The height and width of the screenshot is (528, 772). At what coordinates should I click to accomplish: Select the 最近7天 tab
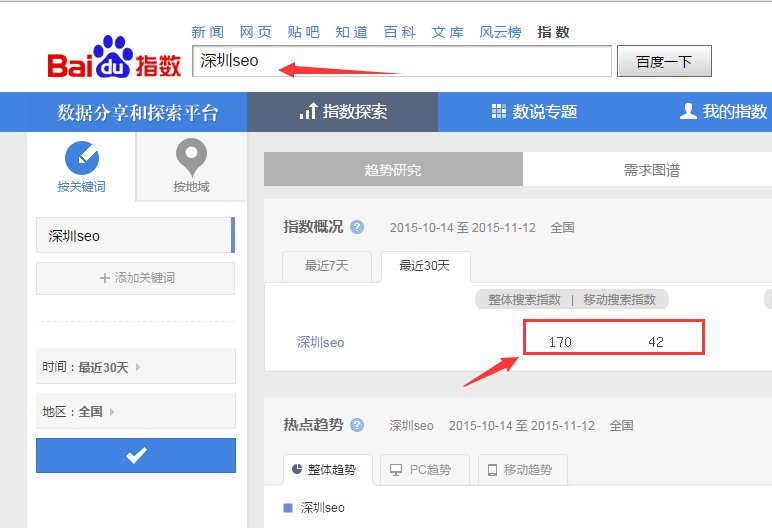(x=327, y=266)
